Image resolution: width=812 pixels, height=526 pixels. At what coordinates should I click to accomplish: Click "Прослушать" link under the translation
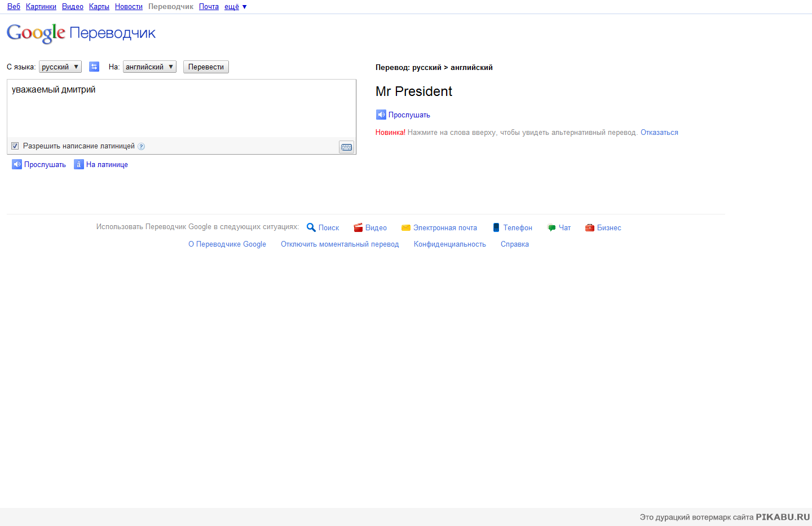[409, 115]
